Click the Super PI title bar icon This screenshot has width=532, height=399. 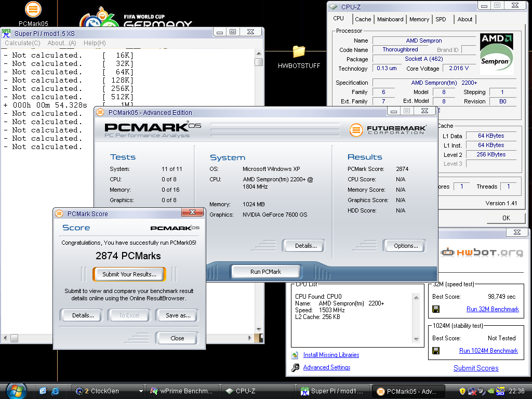(x=6, y=33)
